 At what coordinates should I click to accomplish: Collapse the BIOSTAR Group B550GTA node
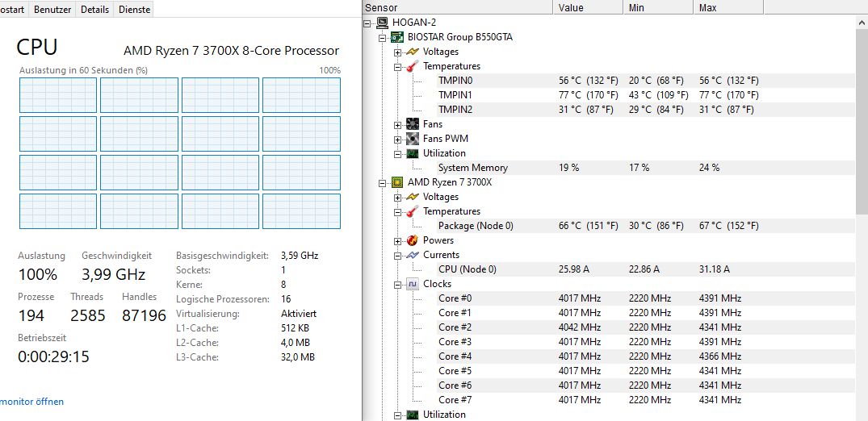tap(382, 38)
